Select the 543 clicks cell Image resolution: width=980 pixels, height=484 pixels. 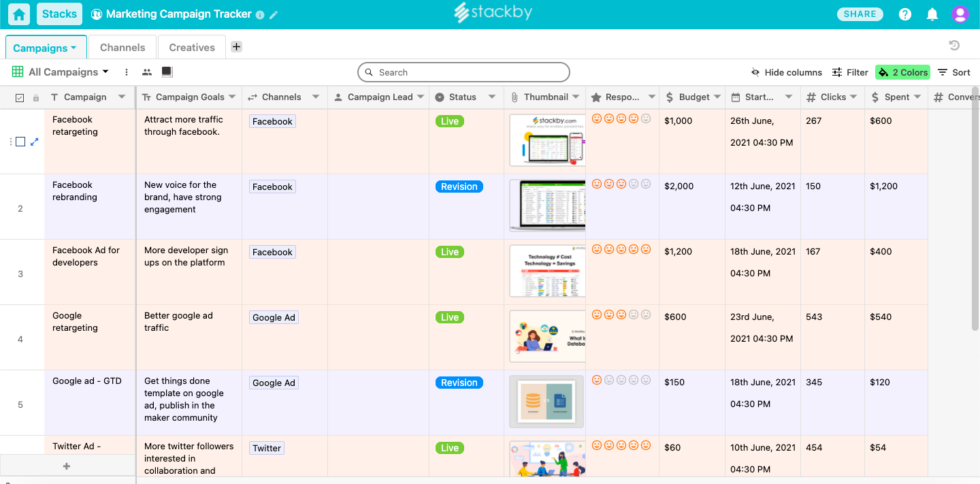pyautogui.click(x=833, y=338)
